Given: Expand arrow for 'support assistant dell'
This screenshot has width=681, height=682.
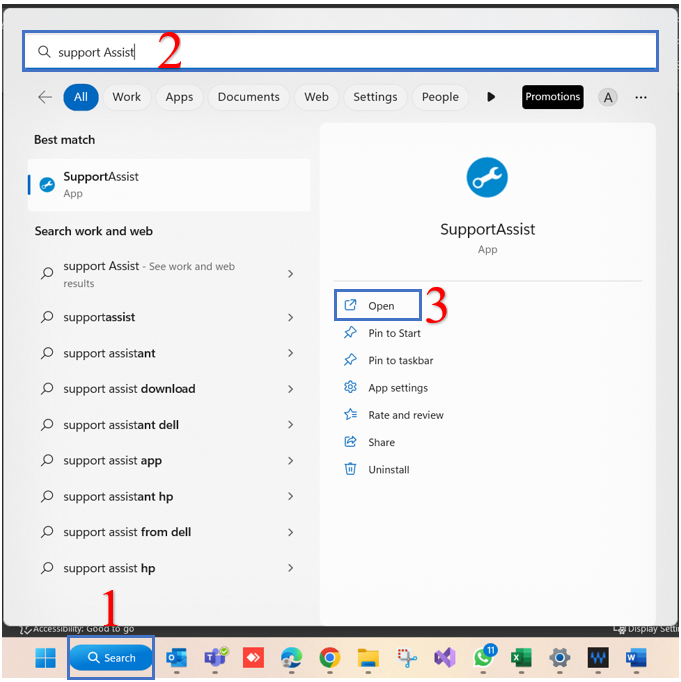Looking at the screenshot, I should pyautogui.click(x=290, y=425).
